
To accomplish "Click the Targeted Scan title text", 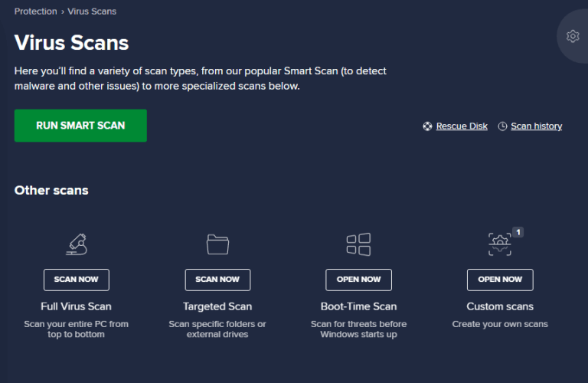I will 217,306.
